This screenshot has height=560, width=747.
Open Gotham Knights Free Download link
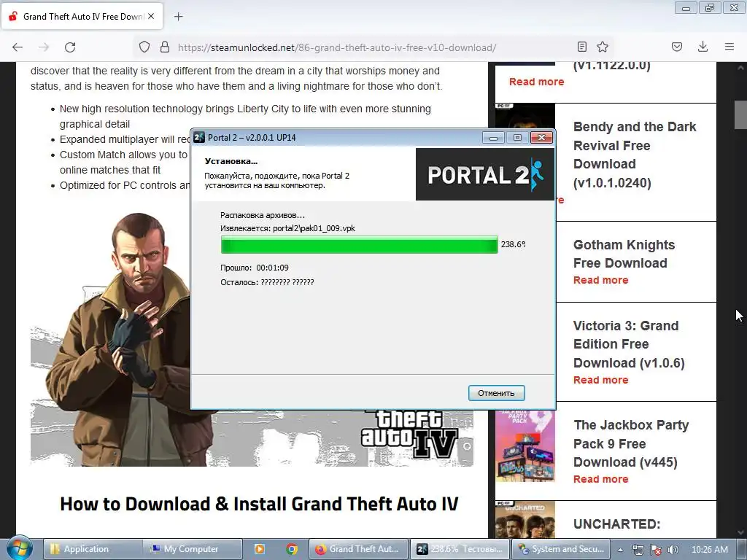coord(624,254)
